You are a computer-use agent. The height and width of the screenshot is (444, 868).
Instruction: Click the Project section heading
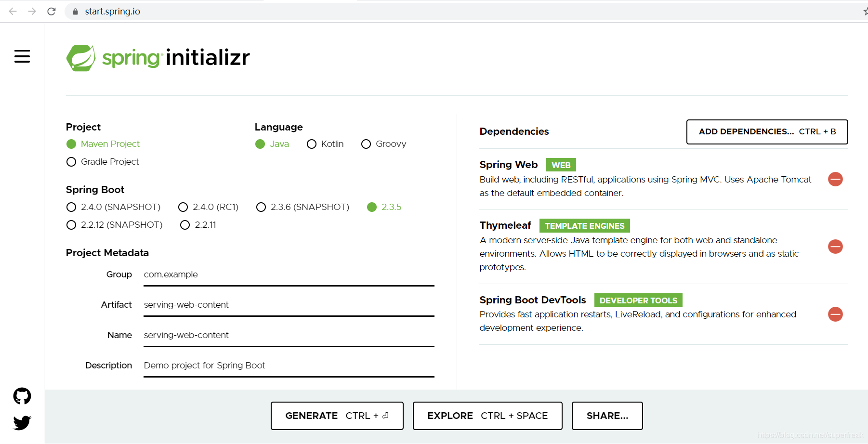pos(83,127)
